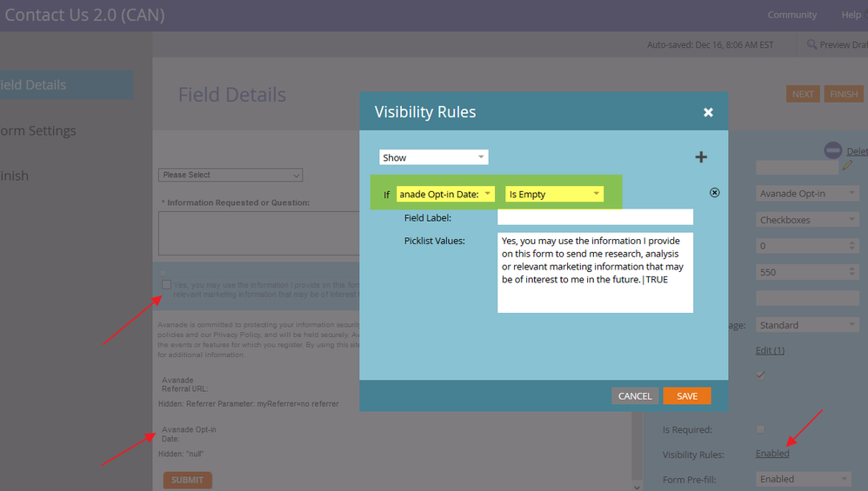The width and height of the screenshot is (868, 491).
Task: Select the Avanade Opt-in Date hidden field
Action: 190,434
